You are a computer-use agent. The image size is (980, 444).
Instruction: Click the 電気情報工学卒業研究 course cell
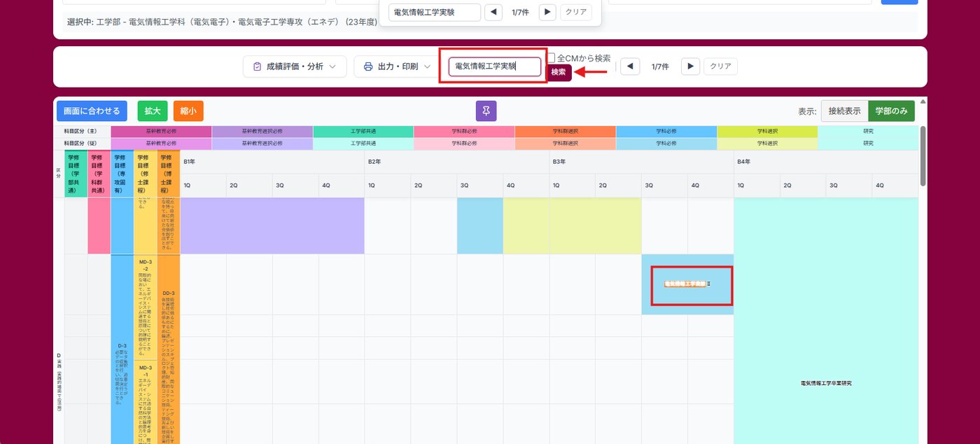click(x=826, y=383)
